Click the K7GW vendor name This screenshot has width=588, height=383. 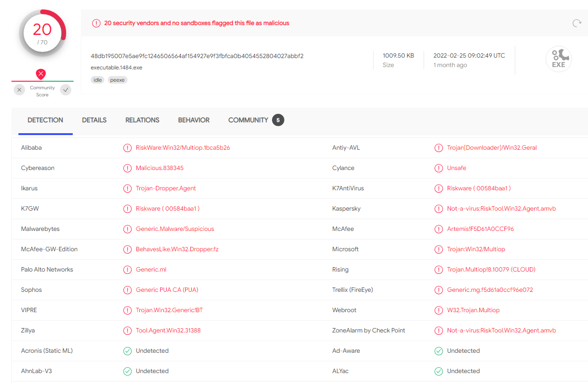coord(30,209)
